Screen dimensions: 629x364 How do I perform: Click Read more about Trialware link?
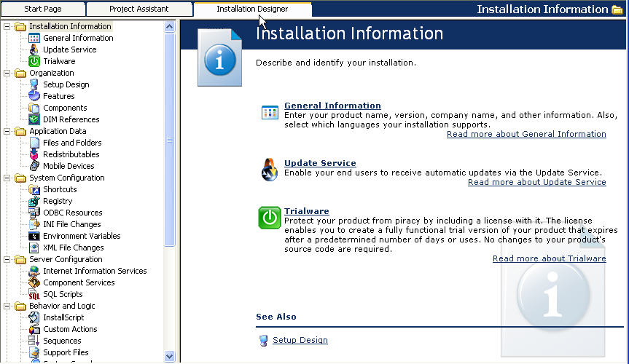(549, 258)
